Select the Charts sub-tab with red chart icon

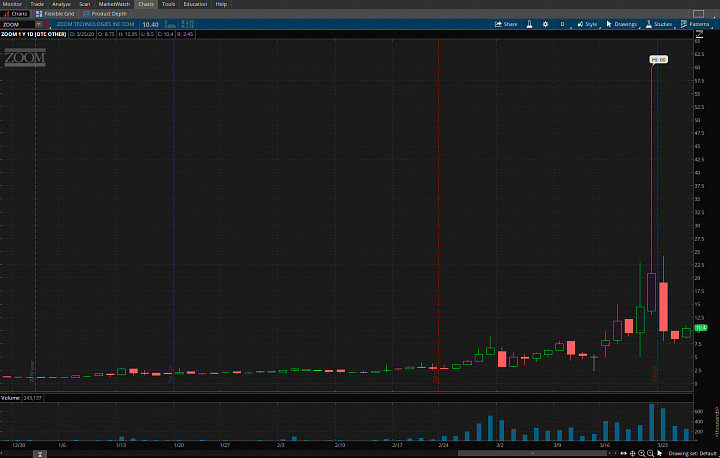[x=15, y=14]
